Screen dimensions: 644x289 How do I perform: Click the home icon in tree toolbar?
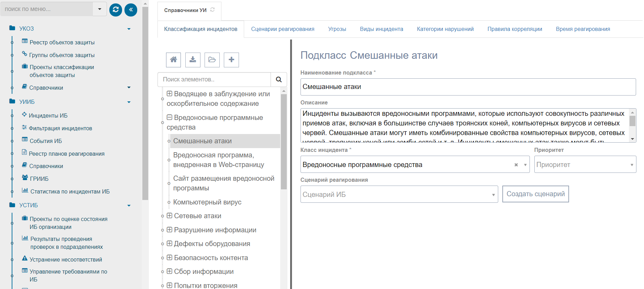tap(173, 60)
